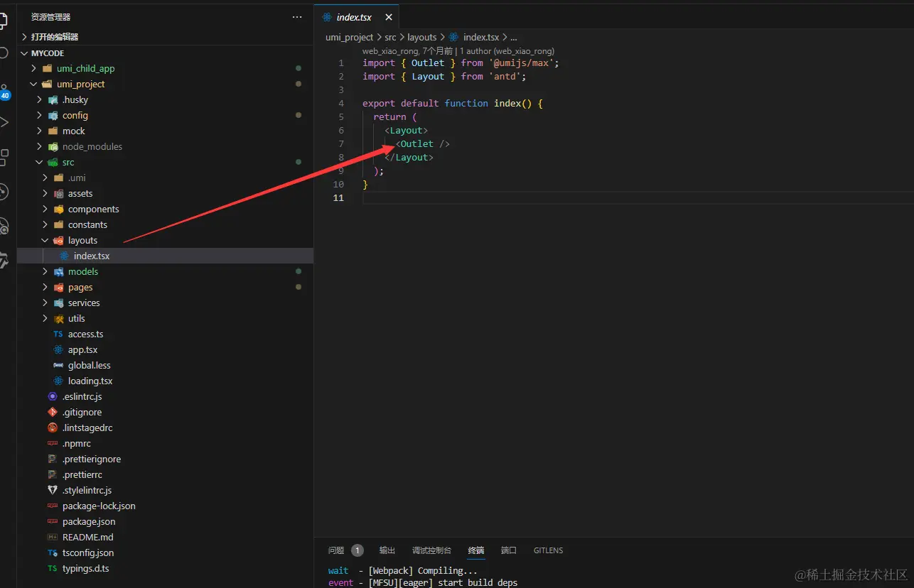Screen dimensions: 914x588
Task: Open the package-lock.json file
Action: coord(165,506)
